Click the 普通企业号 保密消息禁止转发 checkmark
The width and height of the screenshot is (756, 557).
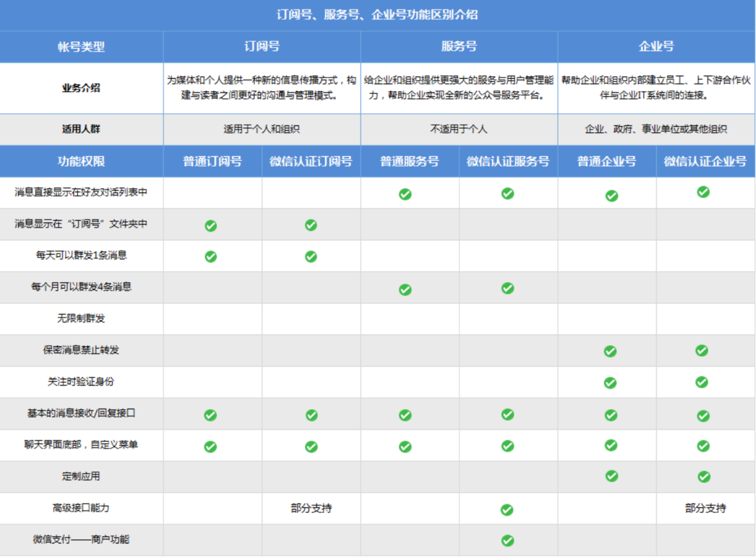610,351
